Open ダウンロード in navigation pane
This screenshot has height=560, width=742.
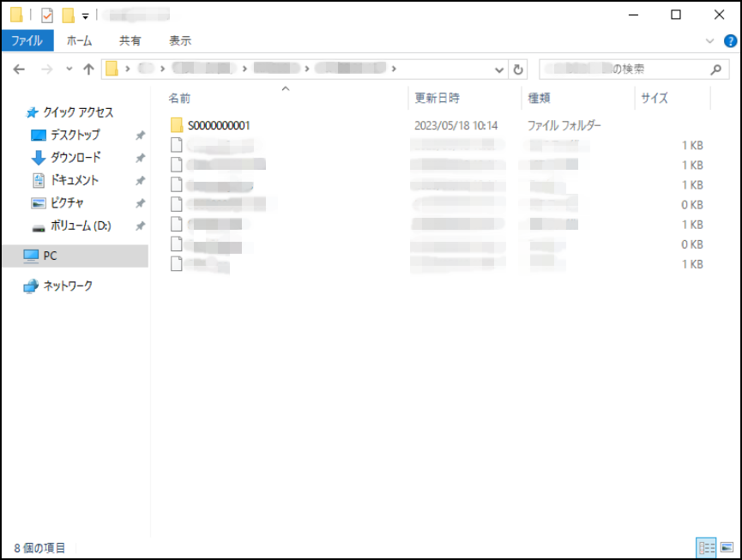[x=75, y=158]
